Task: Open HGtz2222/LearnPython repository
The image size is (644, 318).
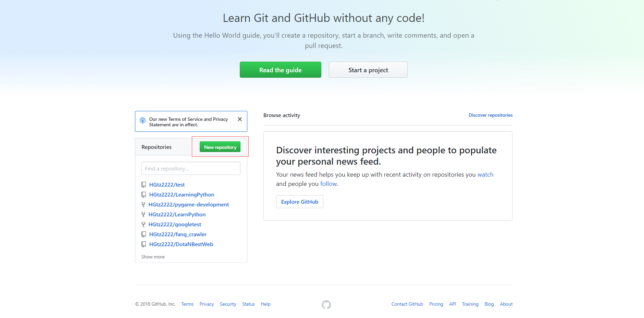Action: (177, 215)
